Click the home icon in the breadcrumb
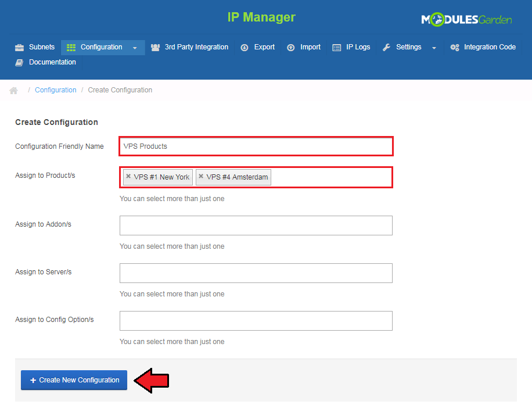The width and height of the screenshot is (532, 408). click(13, 91)
